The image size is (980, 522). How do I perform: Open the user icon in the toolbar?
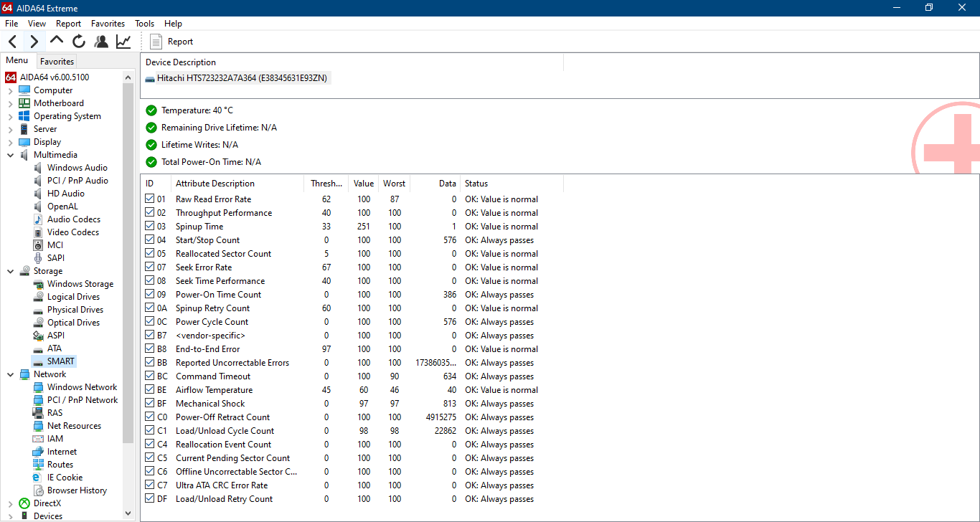click(101, 42)
